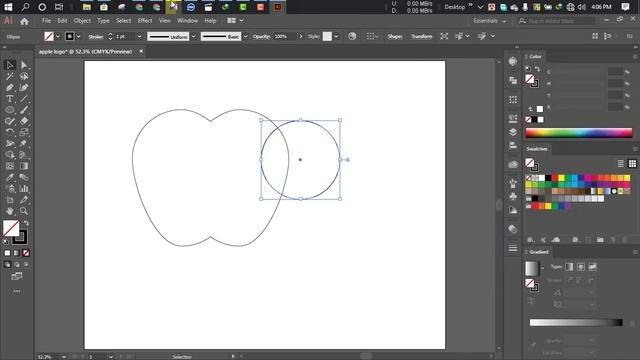Select the Zoom magnifier tool
Image resolution: width=640 pixels, height=360 pixels.
coord(24,211)
